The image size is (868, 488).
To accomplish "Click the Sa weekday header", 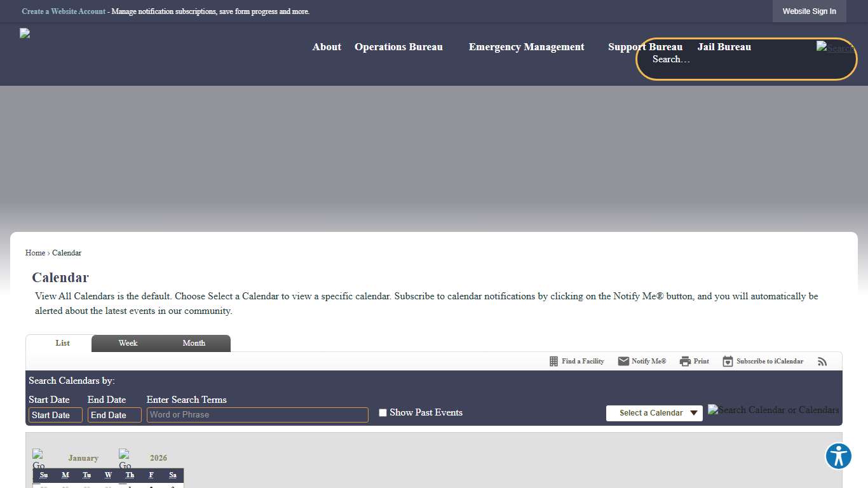I will 172,475.
